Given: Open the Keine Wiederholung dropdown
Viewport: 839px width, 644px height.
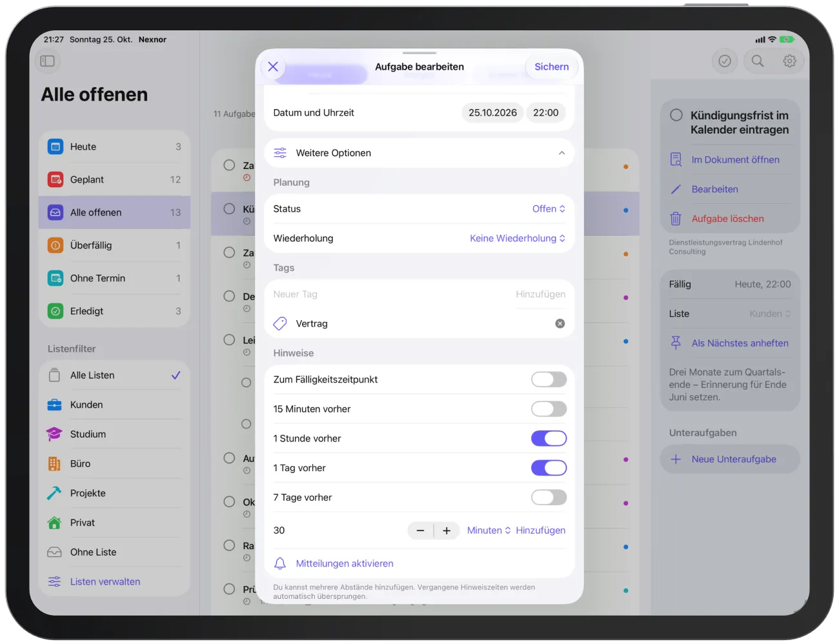Looking at the screenshot, I should pos(518,238).
